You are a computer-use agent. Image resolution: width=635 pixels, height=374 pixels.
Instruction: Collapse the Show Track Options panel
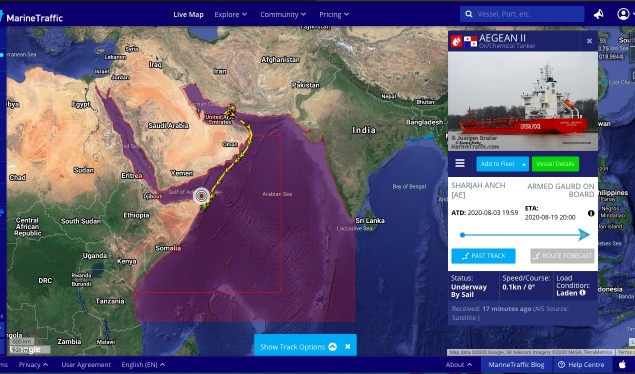point(332,346)
